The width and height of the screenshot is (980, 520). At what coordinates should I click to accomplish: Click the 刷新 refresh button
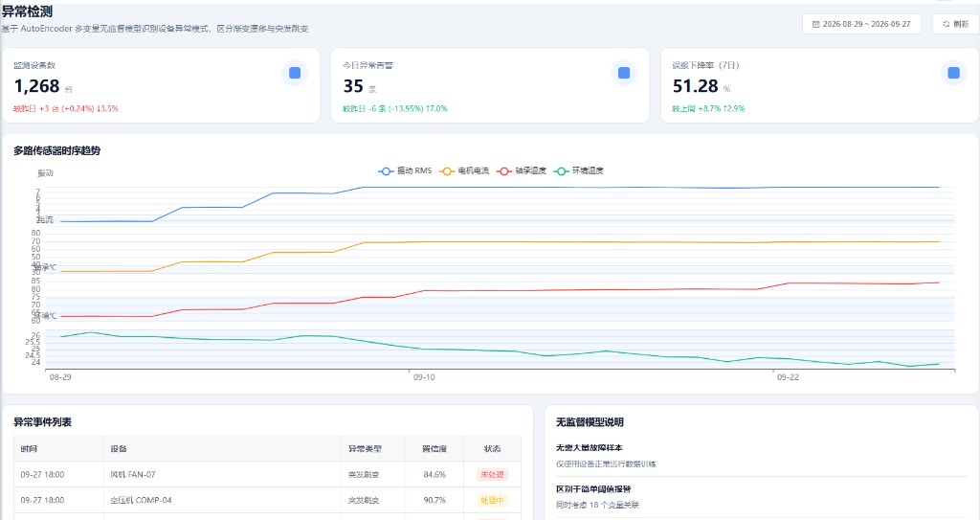pos(956,24)
